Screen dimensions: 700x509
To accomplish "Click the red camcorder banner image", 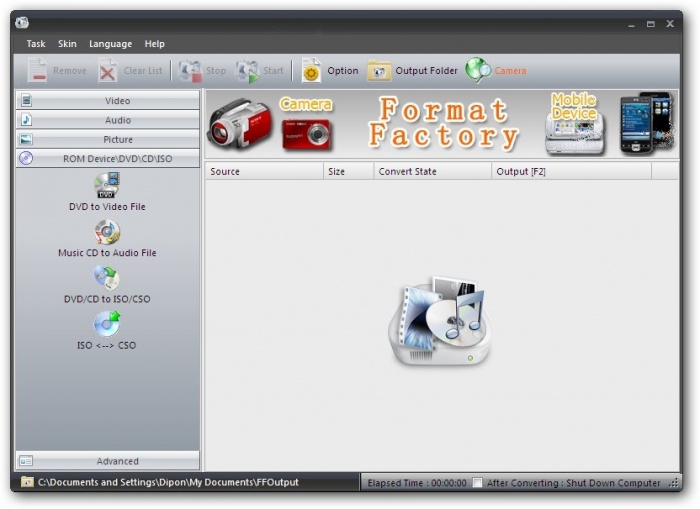I will tap(240, 124).
